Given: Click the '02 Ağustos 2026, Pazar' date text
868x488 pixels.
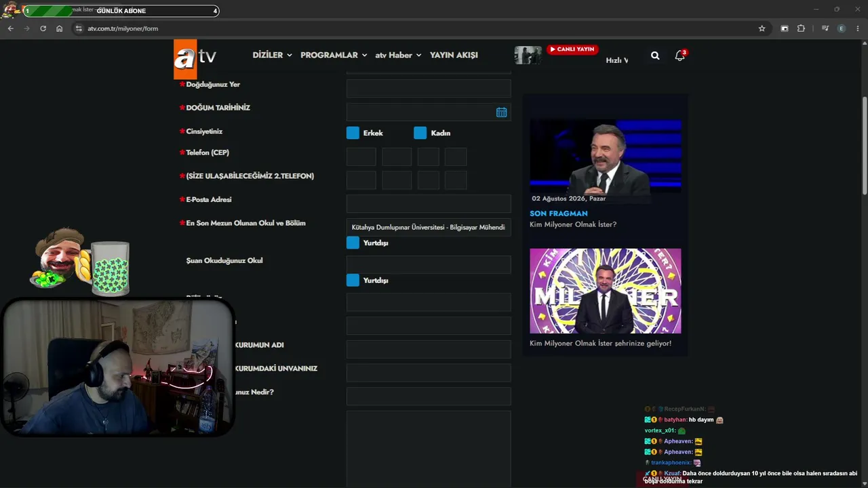Looking at the screenshot, I should click(569, 199).
